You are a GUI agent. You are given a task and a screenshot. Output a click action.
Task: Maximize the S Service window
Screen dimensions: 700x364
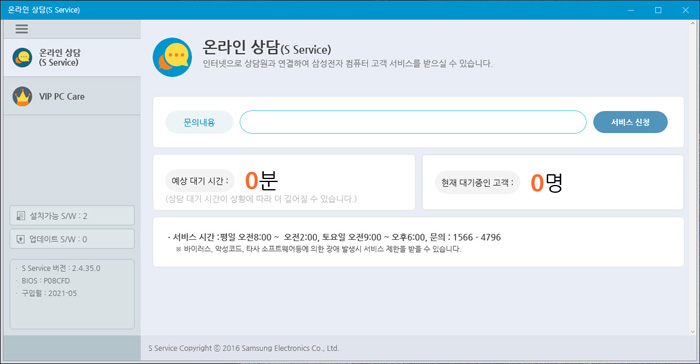[x=658, y=10]
